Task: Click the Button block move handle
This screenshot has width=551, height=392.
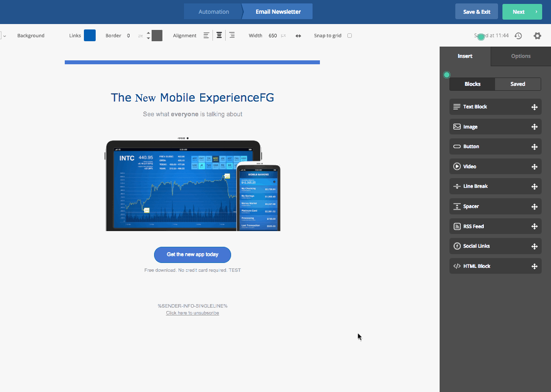Action: tap(534, 147)
